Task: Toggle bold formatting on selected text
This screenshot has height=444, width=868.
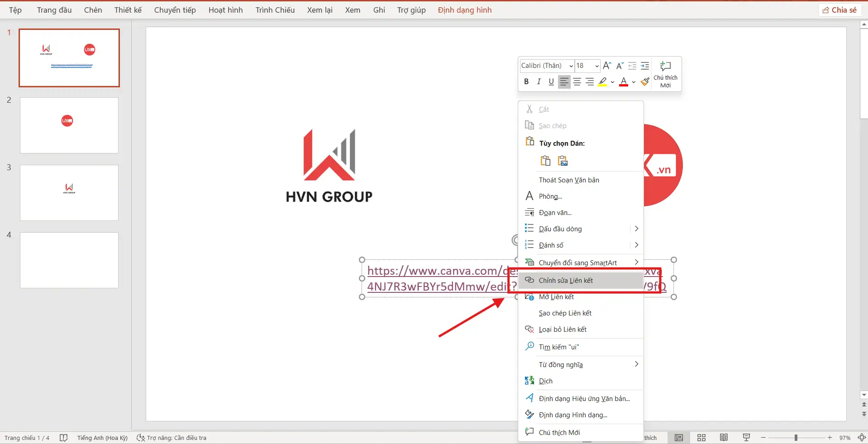Action: (x=526, y=81)
